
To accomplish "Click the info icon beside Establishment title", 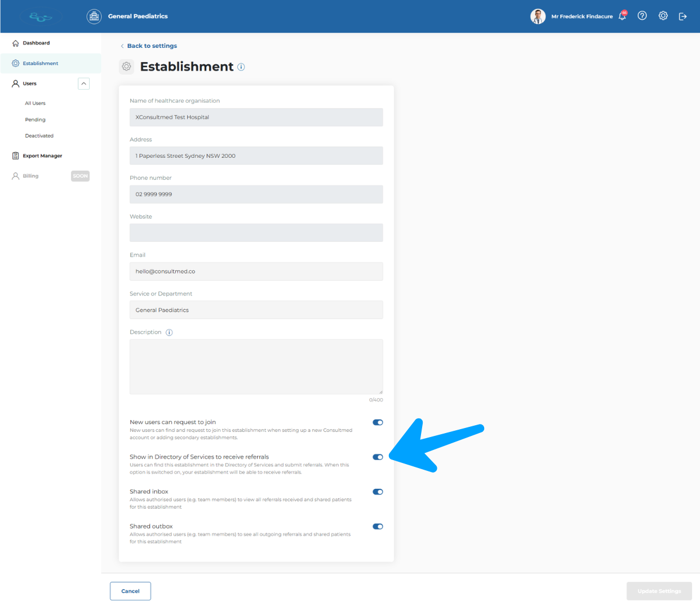I will coord(241,67).
